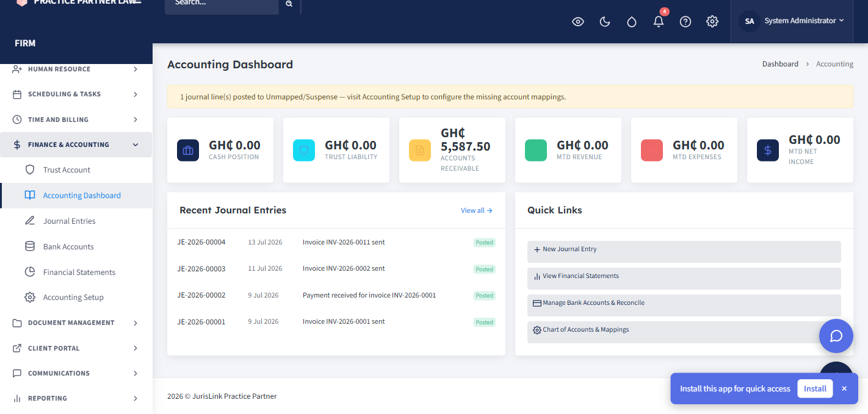Click Scheduling & Tasks calendar icon
Viewport: 868px width, 414px height.
[17, 95]
